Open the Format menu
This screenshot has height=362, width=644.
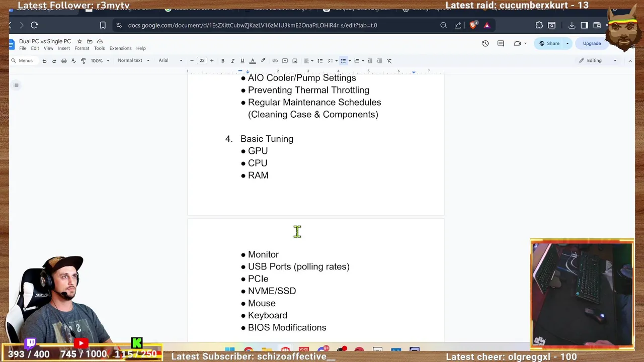pyautogui.click(x=82, y=48)
